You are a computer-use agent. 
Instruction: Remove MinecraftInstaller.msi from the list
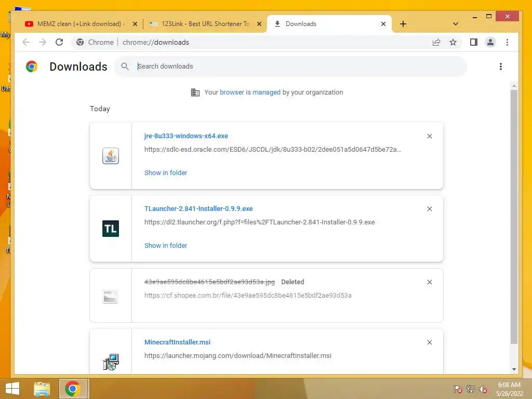(430, 342)
